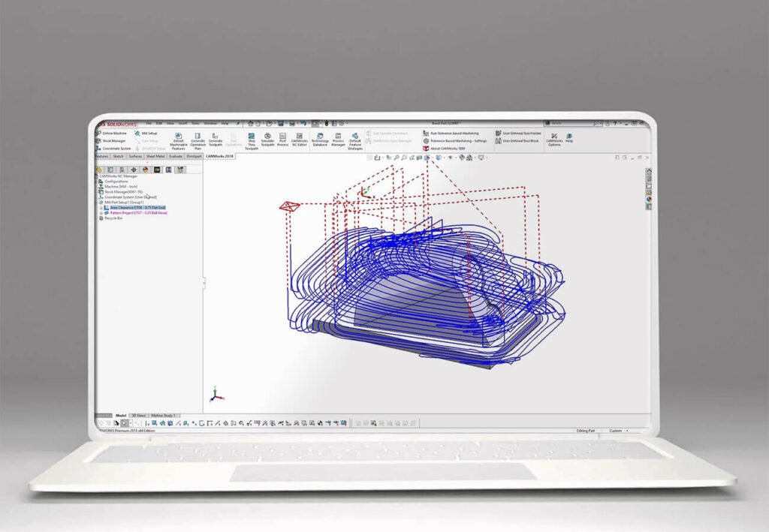The image size is (769, 532).
Task: Open the Technology Database
Action: click(x=319, y=137)
